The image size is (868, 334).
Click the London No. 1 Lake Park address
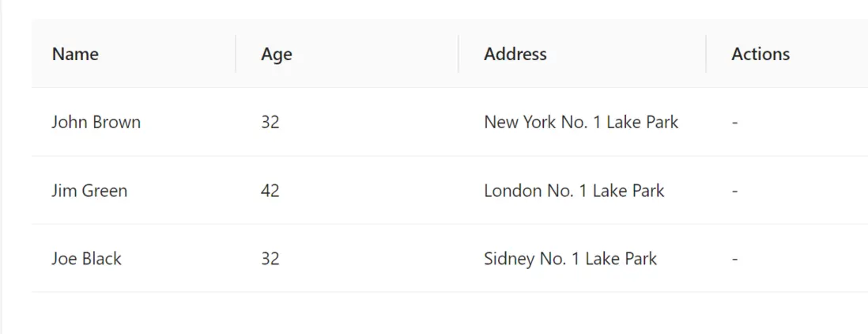(574, 191)
